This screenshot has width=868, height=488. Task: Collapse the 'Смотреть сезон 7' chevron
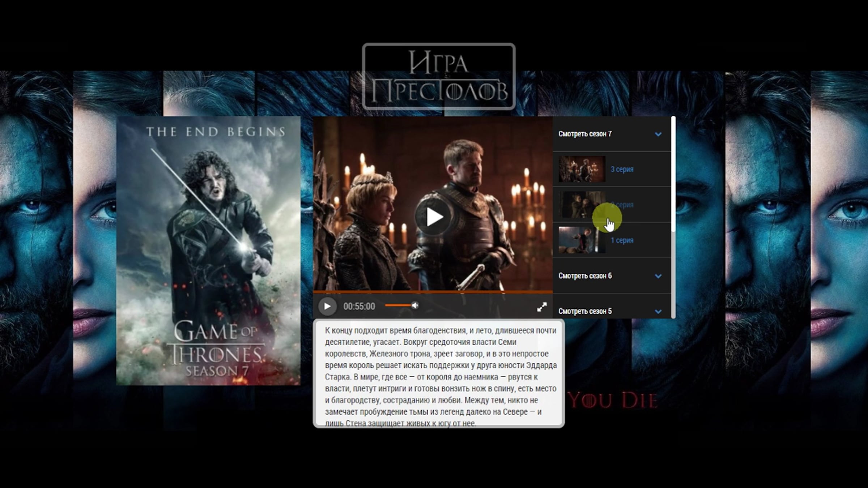click(x=658, y=134)
